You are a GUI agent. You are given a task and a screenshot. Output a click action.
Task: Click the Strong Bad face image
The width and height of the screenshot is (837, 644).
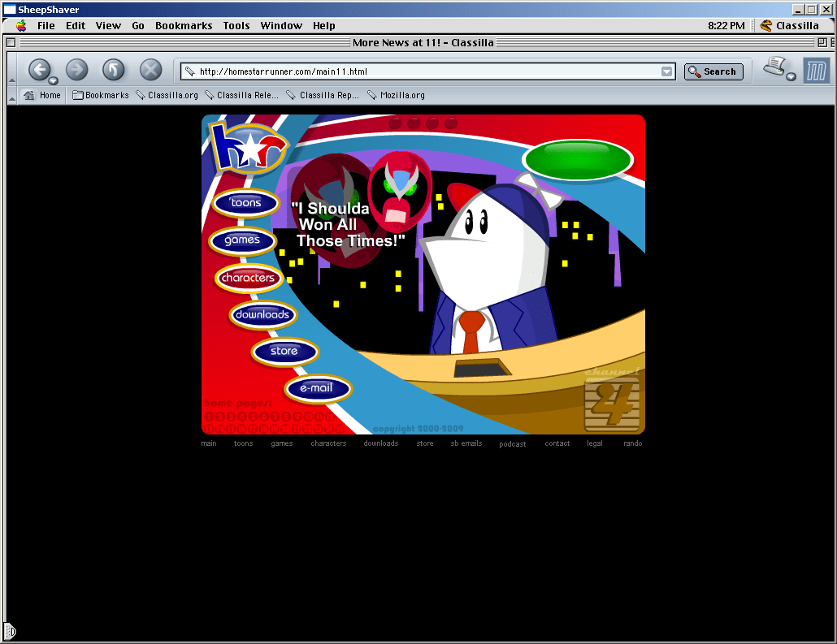coord(401,191)
